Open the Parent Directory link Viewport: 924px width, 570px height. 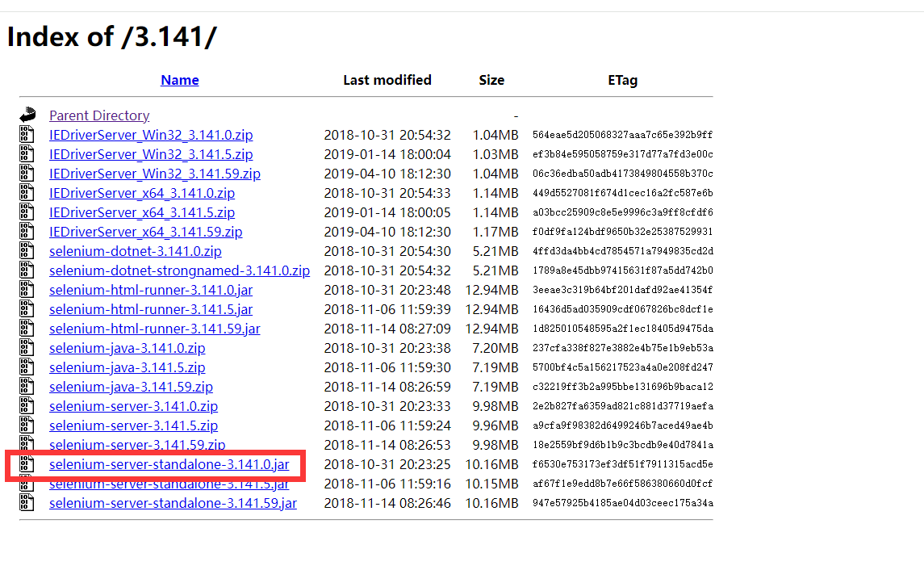[99, 115]
